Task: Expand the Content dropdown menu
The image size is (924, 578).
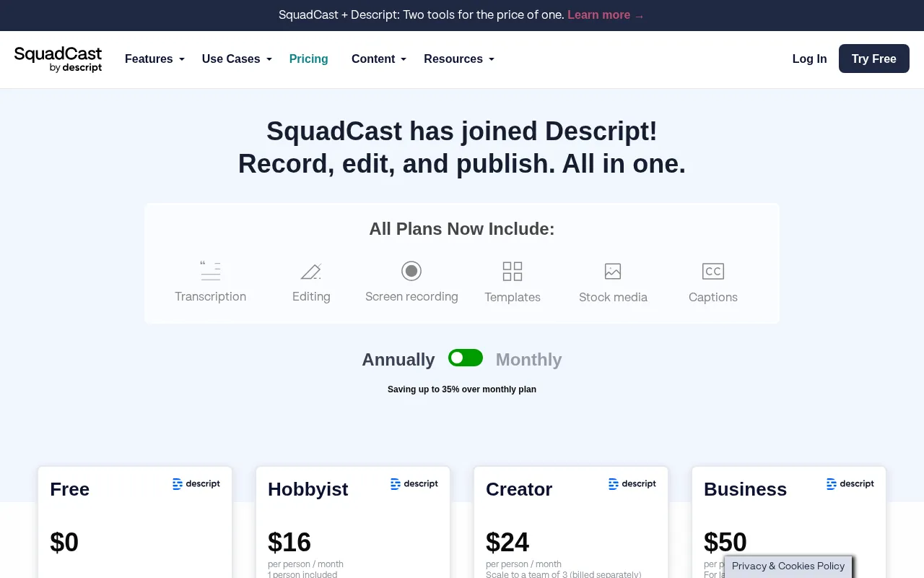Action: (379, 59)
